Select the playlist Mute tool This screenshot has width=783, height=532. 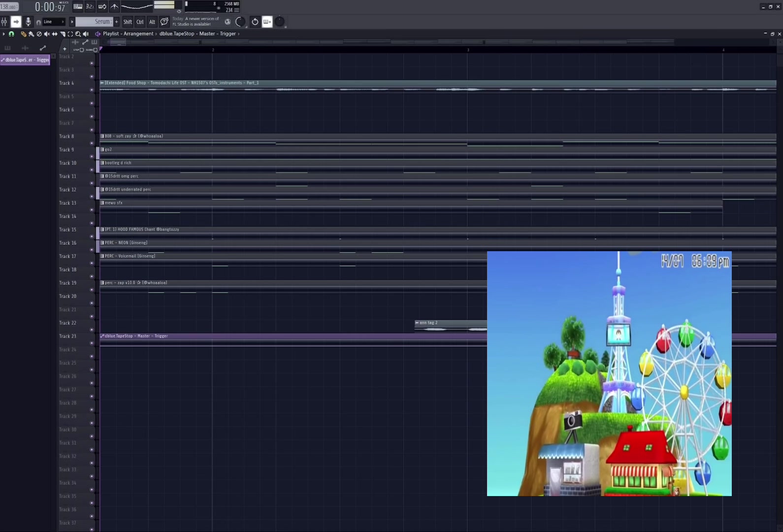click(x=47, y=34)
